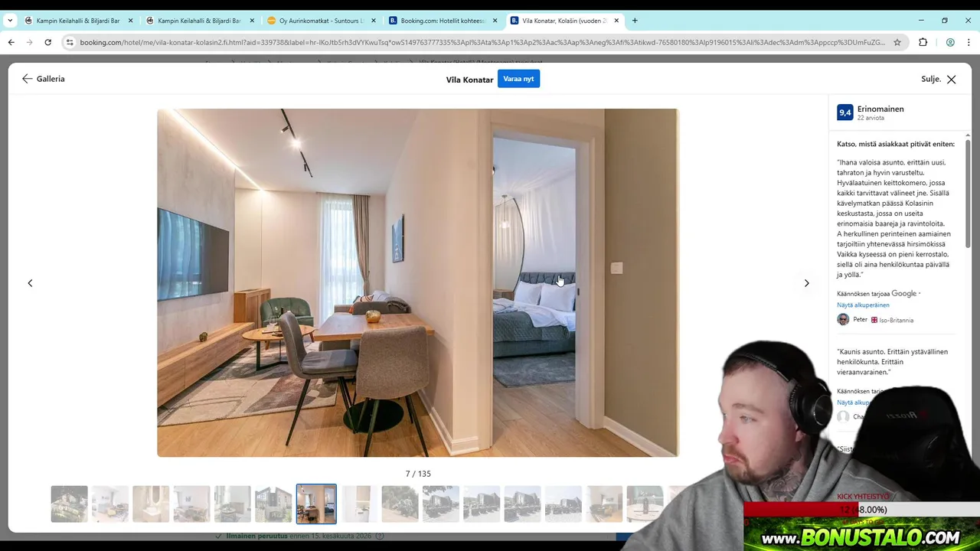
Task: Go back with the browser back arrow
Action: (x=11, y=42)
